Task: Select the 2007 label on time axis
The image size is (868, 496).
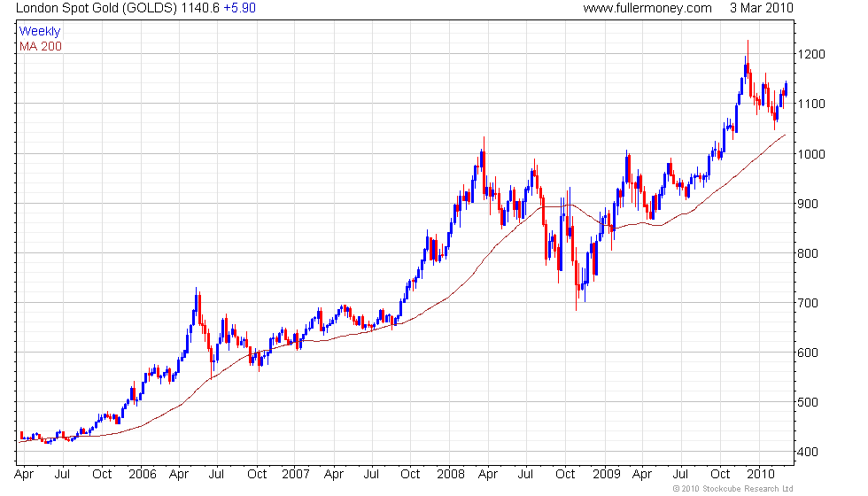Action: (296, 475)
